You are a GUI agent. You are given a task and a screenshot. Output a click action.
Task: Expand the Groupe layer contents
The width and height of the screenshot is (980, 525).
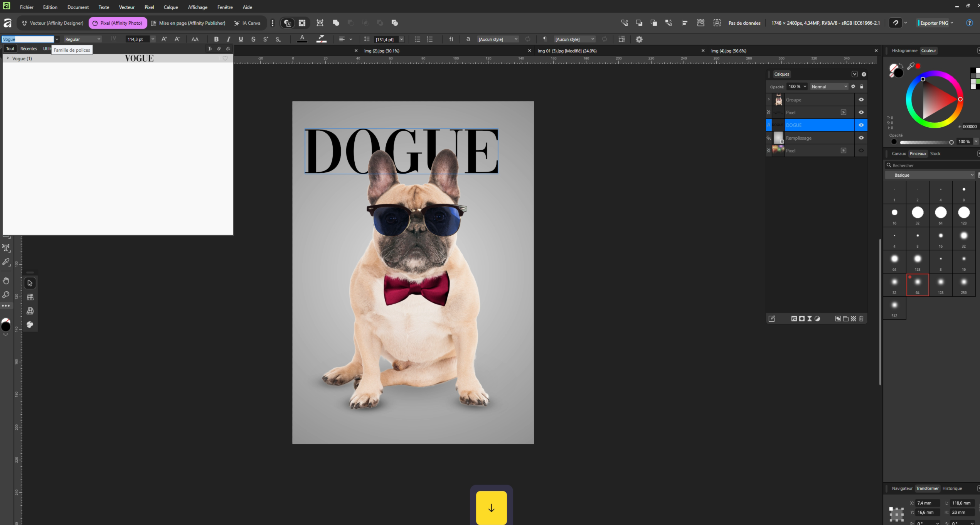[x=768, y=100]
